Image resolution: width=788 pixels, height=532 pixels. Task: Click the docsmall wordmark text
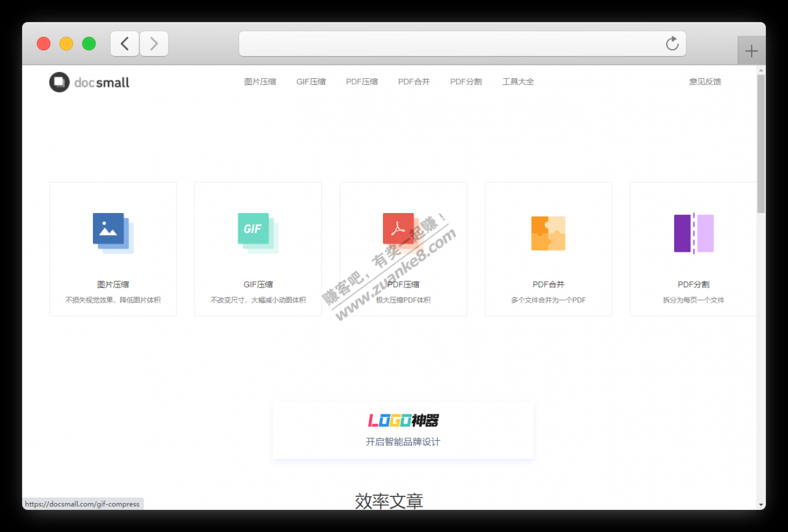[x=102, y=83]
